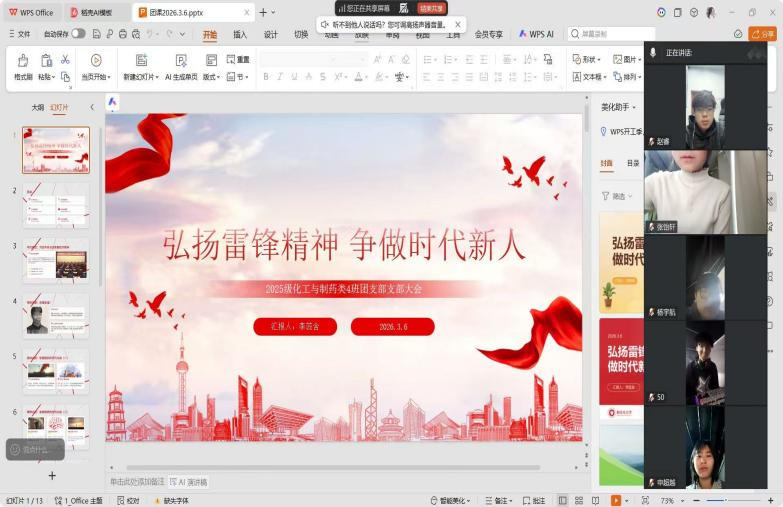Image resolution: width=783 pixels, height=507 pixels.
Task: Open the 插入 ribbon tab
Action: tap(240, 34)
